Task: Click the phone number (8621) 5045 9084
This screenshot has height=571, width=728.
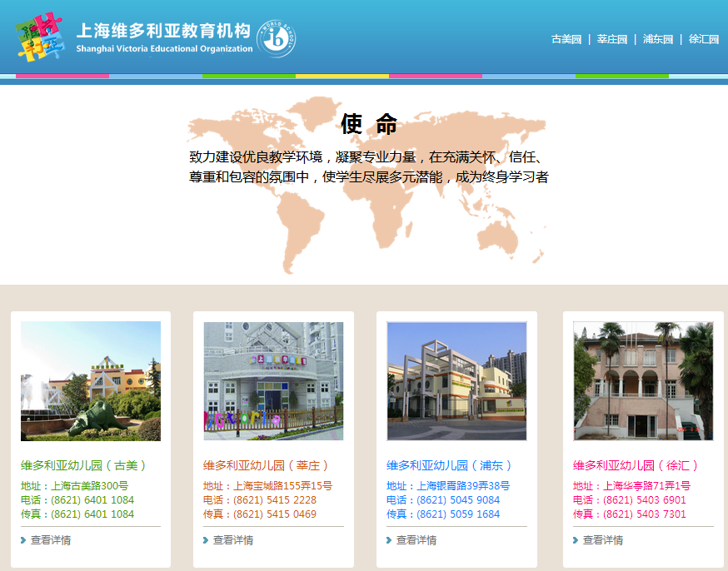Action: [458, 500]
